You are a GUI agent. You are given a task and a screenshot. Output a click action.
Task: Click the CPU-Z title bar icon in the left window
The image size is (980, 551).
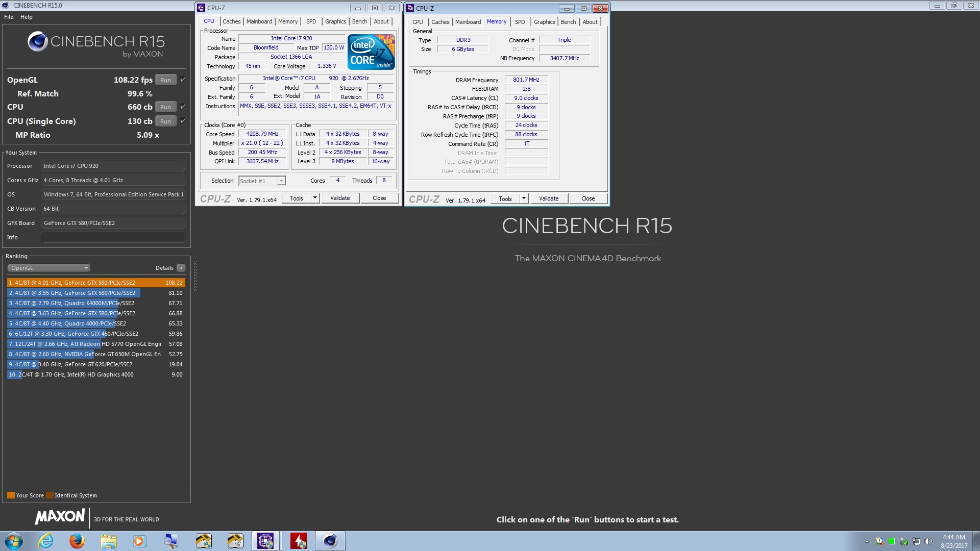click(201, 8)
